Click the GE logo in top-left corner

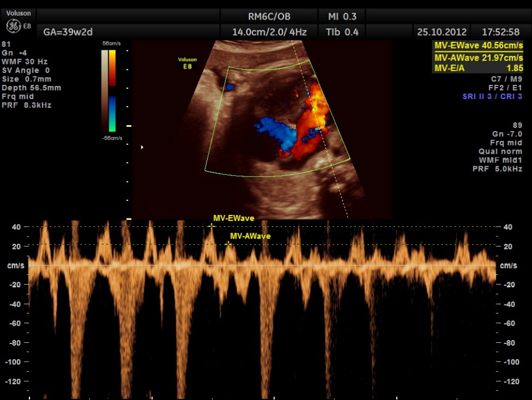(12, 25)
